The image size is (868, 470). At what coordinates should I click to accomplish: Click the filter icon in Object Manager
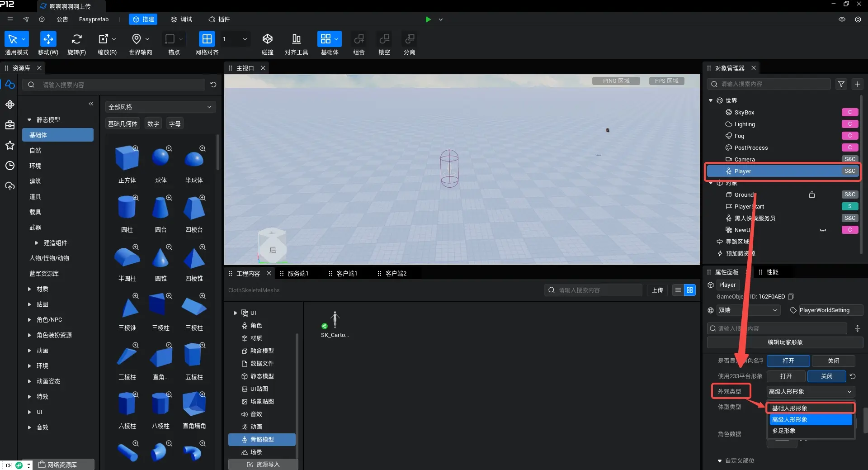(x=841, y=84)
